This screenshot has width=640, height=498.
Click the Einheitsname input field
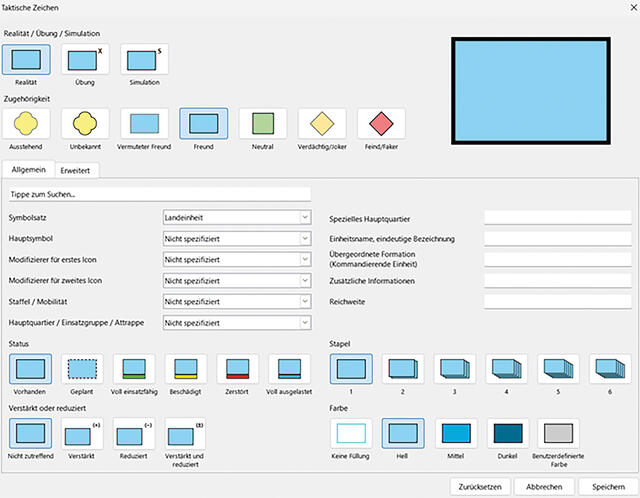tap(558, 239)
